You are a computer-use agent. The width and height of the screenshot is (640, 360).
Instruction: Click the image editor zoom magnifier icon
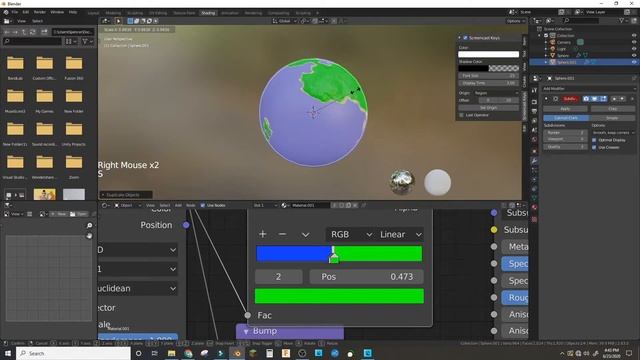89,225
